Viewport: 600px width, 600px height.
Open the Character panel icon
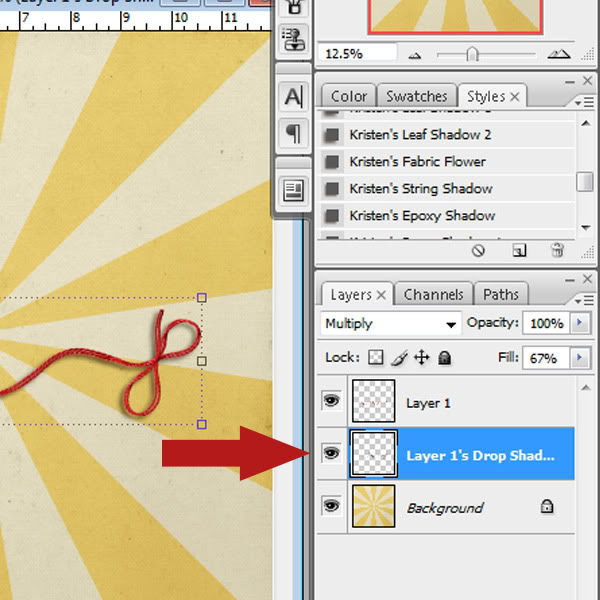[x=293, y=97]
